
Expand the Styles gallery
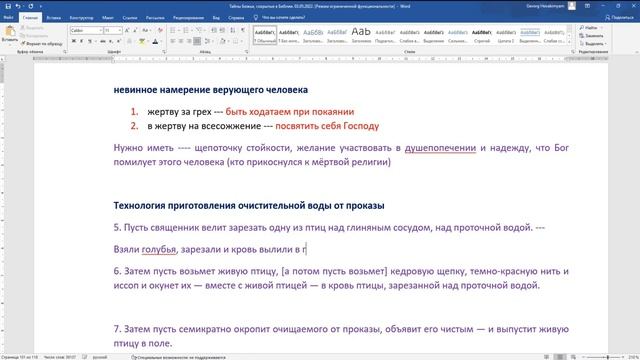click(569, 42)
